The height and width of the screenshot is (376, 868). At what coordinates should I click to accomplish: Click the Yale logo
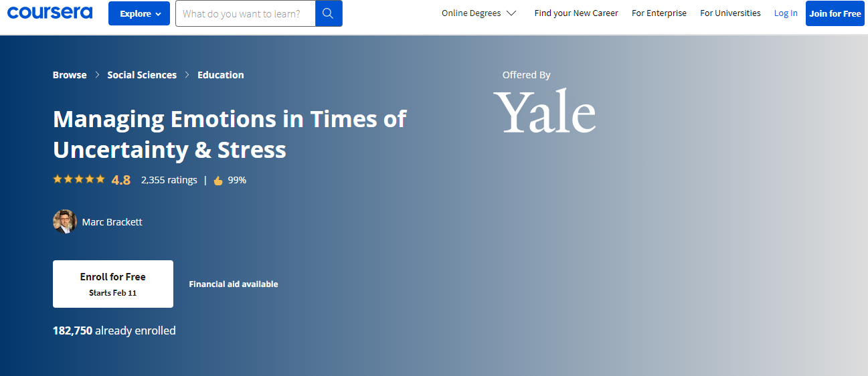tap(545, 112)
